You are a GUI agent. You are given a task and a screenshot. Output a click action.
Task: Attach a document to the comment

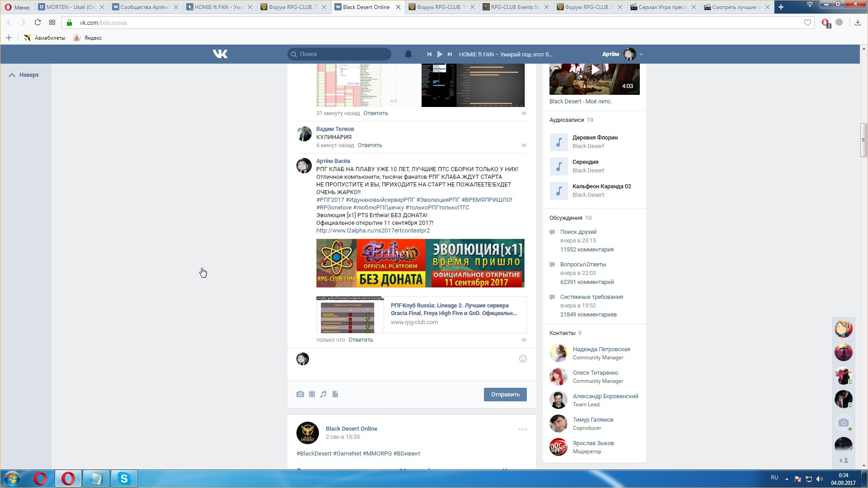[x=335, y=394]
